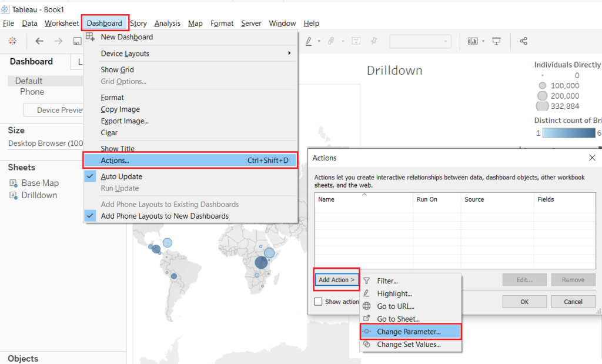Select the Phone device layout
This screenshot has height=364, width=602.
pos(32,92)
